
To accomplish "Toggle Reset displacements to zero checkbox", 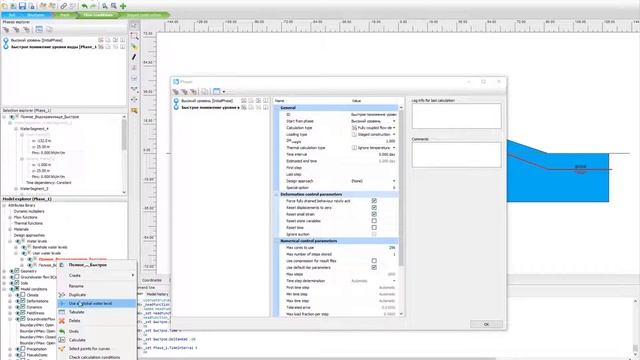I will (x=374, y=207).
